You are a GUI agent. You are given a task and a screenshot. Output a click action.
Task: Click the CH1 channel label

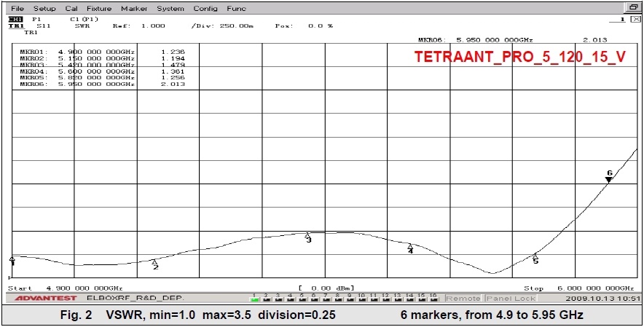[15, 19]
